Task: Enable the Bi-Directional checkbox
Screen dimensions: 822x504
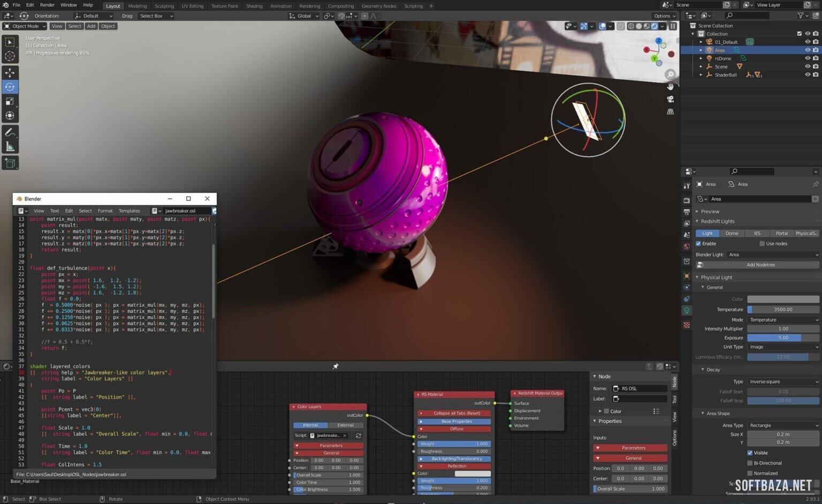Action: [x=750, y=463]
